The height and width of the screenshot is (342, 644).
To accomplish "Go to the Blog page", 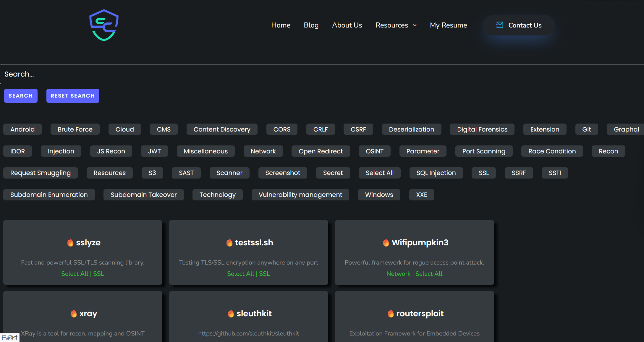I will (x=311, y=25).
